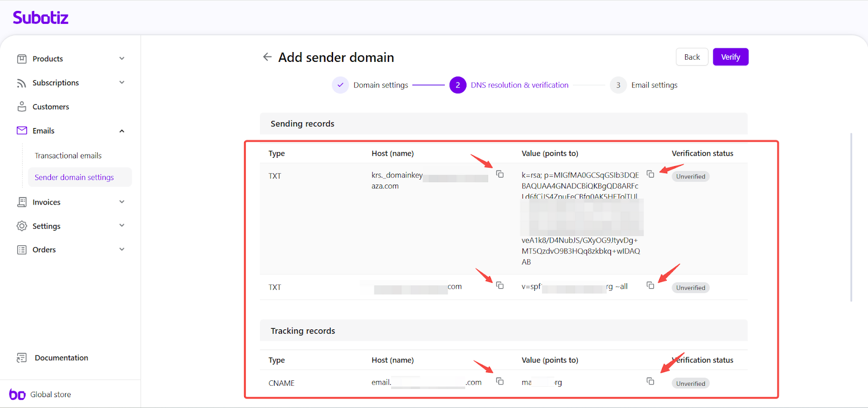Copy the DKIM krs._domainkey host name
This screenshot has width=868, height=408.
pyautogui.click(x=500, y=174)
